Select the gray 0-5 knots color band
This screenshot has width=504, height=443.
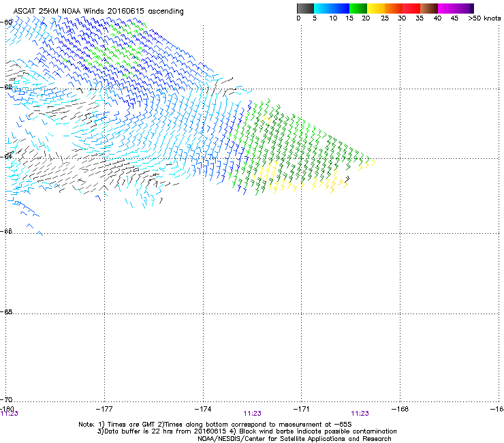coord(305,8)
